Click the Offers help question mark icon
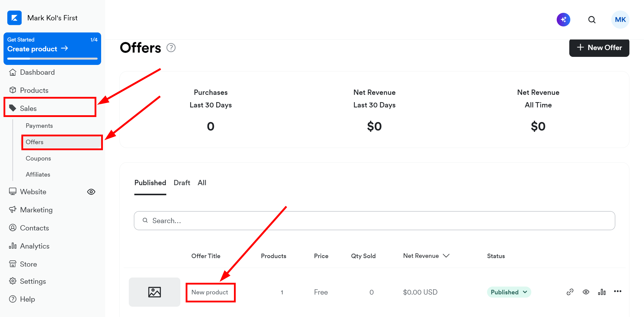Viewport: 644px width, 317px height. click(x=171, y=48)
